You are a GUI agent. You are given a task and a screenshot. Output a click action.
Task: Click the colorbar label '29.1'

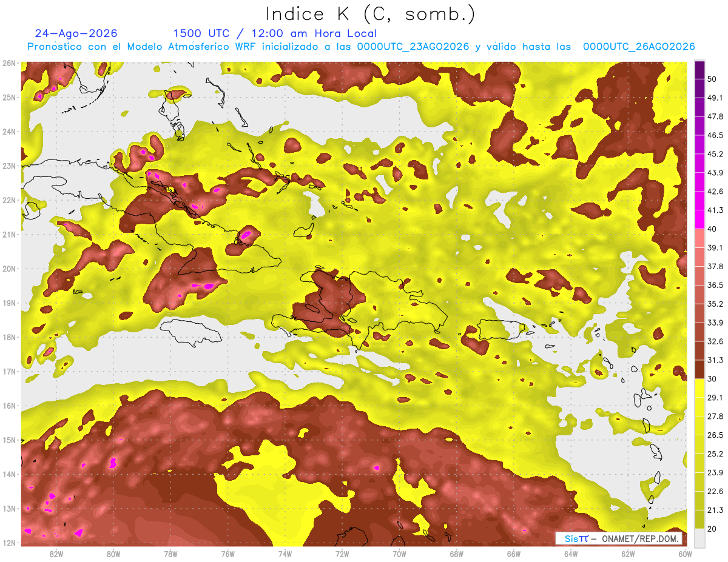click(x=715, y=398)
